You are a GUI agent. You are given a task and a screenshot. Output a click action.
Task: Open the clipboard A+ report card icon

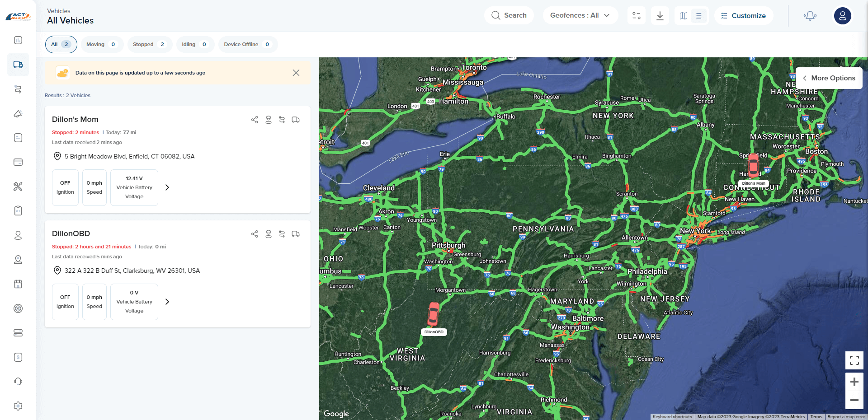(18, 211)
